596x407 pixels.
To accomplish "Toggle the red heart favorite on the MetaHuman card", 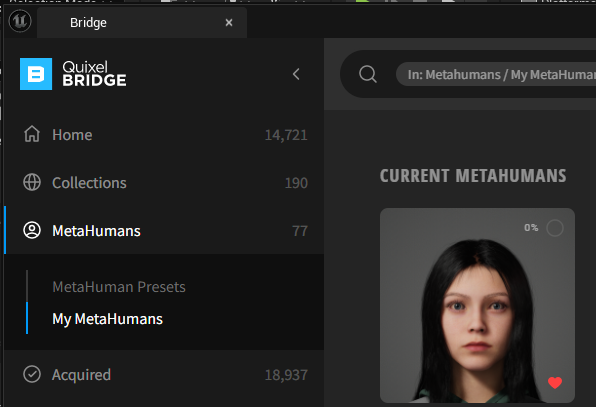I will click(555, 383).
